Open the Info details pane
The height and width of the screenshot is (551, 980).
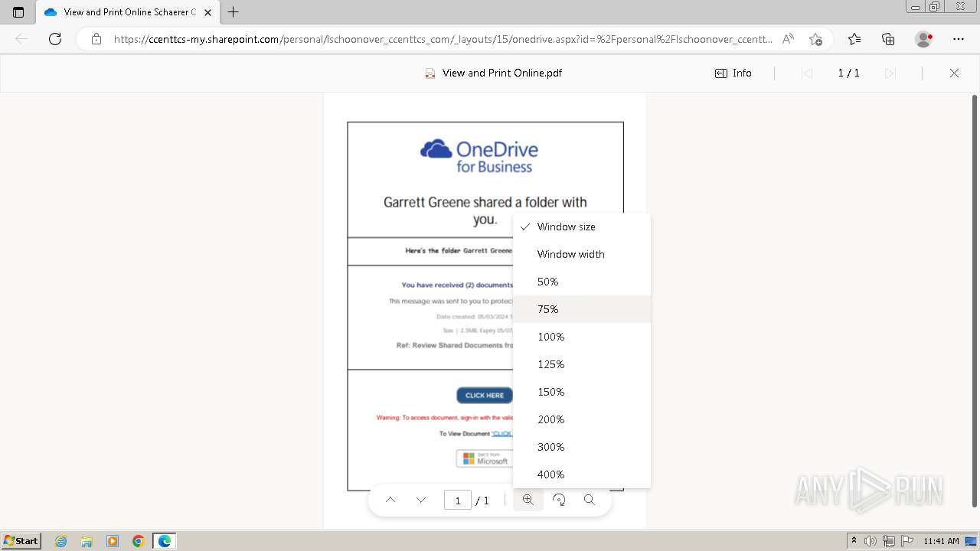pyautogui.click(x=733, y=73)
